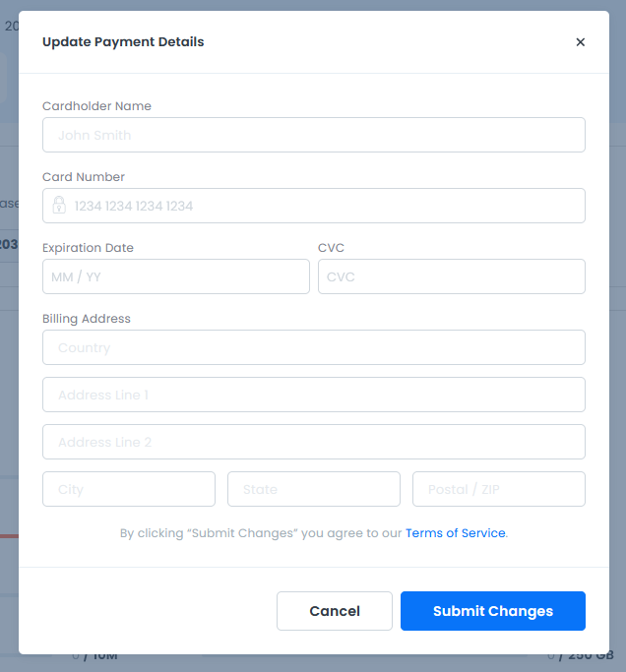Click the lock icon in Card Number
Viewport: 626px width, 672px height.
tap(59, 206)
